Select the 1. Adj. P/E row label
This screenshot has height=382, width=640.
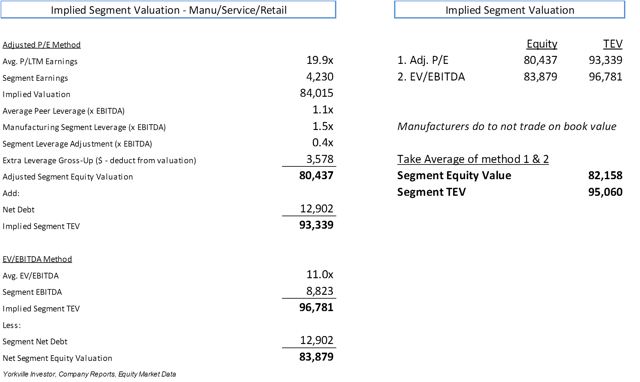pos(422,60)
